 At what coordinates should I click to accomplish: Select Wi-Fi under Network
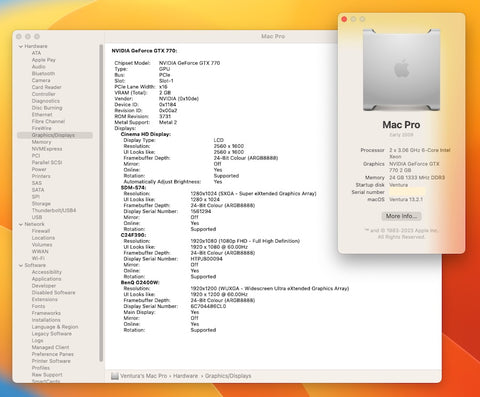pyautogui.click(x=38, y=258)
